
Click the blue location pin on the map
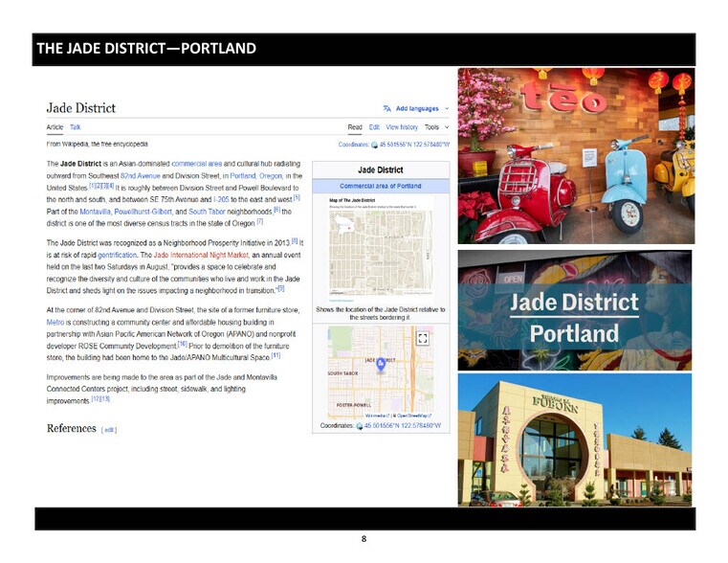coord(381,364)
